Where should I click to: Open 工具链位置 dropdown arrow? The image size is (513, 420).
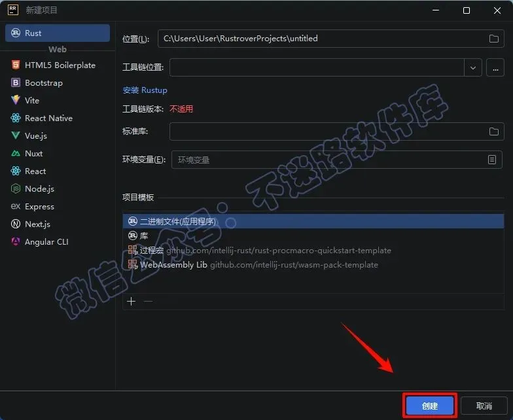[x=472, y=68]
